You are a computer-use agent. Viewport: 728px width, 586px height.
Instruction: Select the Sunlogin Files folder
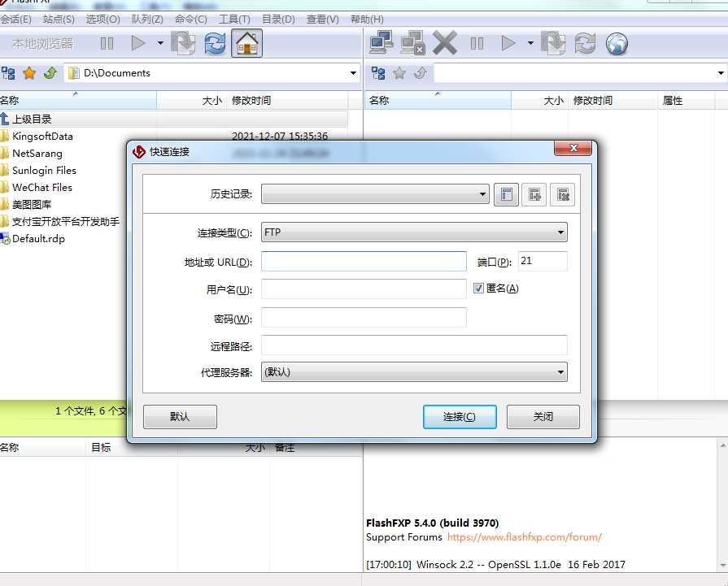[x=44, y=171]
